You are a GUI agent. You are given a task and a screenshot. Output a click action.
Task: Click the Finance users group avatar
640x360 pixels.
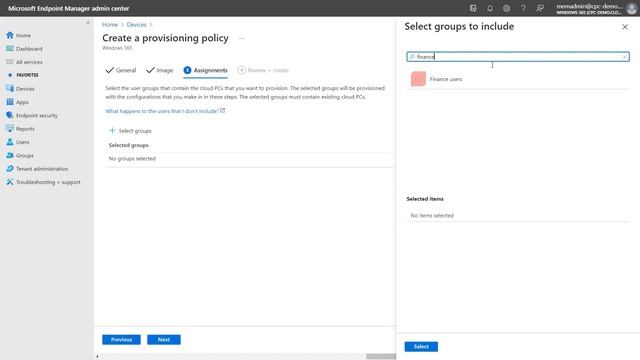click(418, 79)
